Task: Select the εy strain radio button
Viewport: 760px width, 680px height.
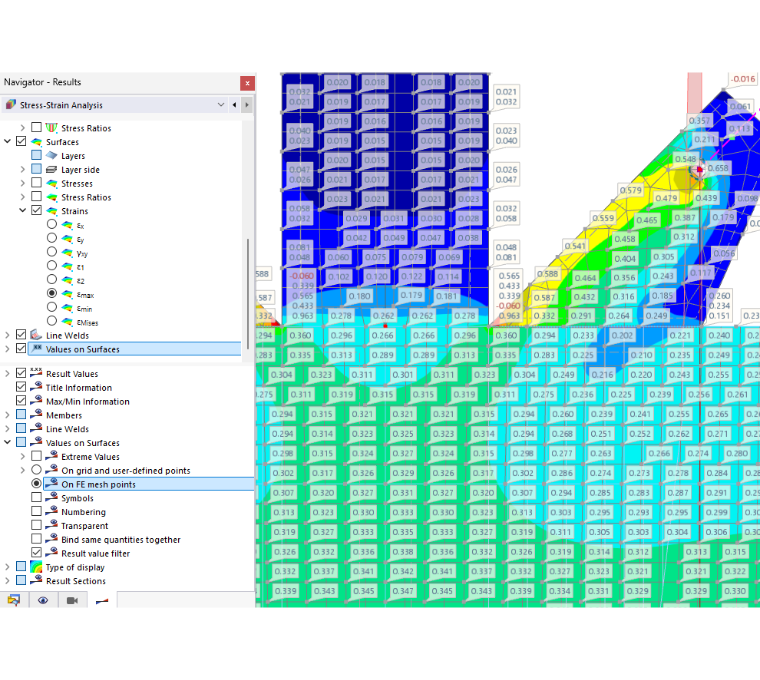Action: point(52,238)
